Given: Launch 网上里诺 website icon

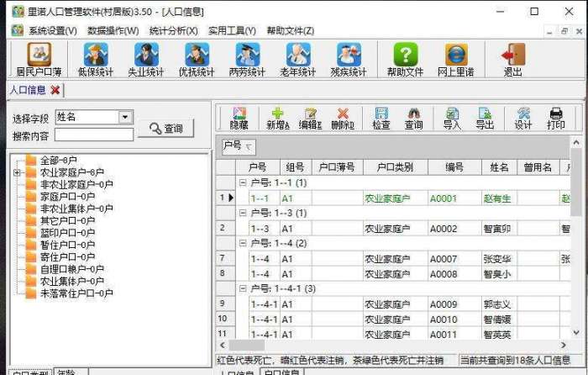Looking at the screenshot, I should point(456,59).
